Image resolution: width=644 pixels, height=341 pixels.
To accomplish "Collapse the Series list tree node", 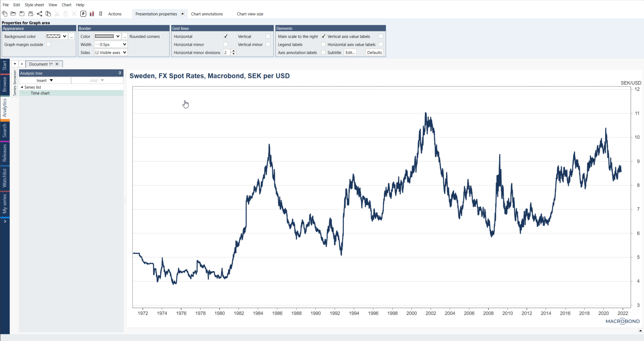I will click(x=22, y=87).
